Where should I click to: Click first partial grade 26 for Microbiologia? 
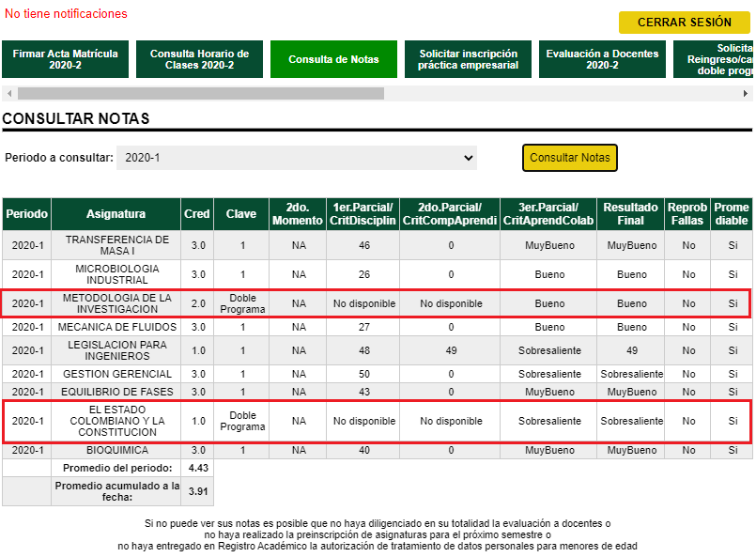pos(364,274)
